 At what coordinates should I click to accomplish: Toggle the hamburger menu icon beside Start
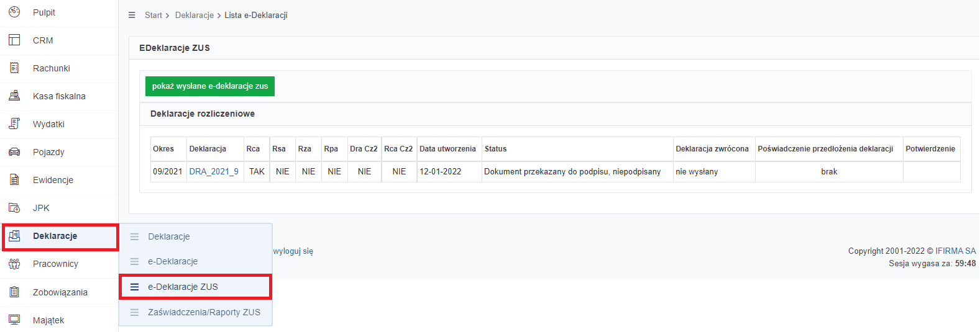132,15
